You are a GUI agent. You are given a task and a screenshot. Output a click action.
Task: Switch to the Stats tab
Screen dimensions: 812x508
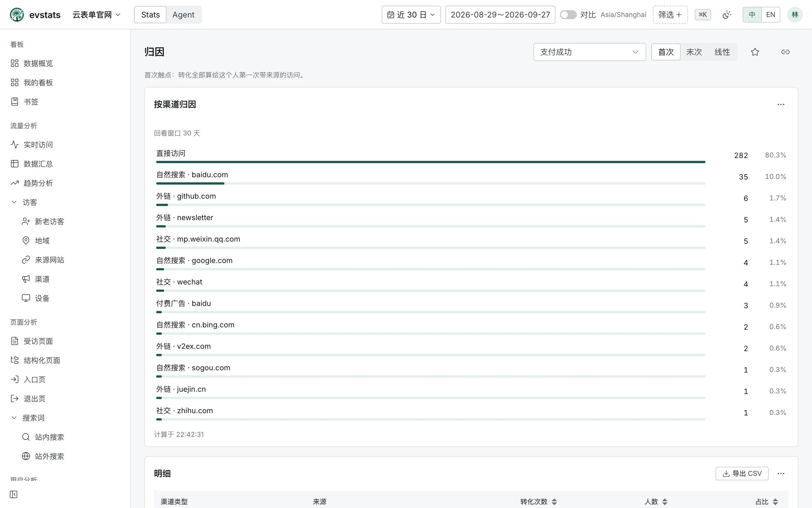(x=150, y=15)
